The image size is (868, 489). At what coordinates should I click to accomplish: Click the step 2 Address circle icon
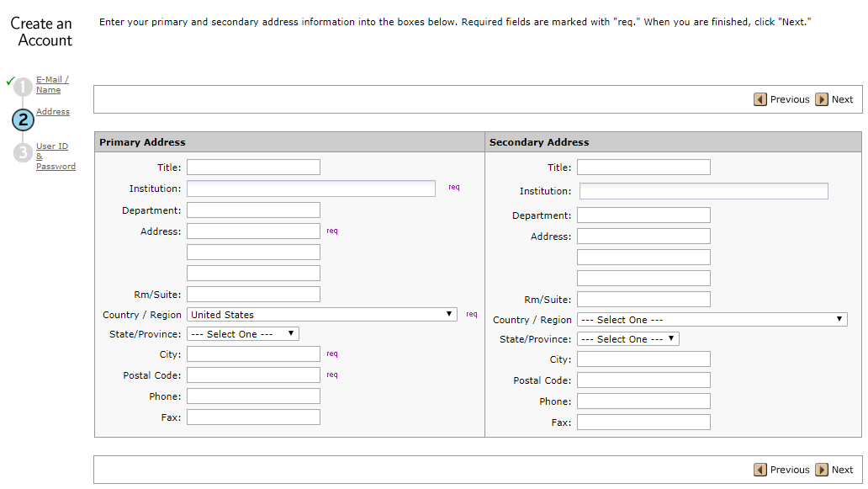click(23, 120)
